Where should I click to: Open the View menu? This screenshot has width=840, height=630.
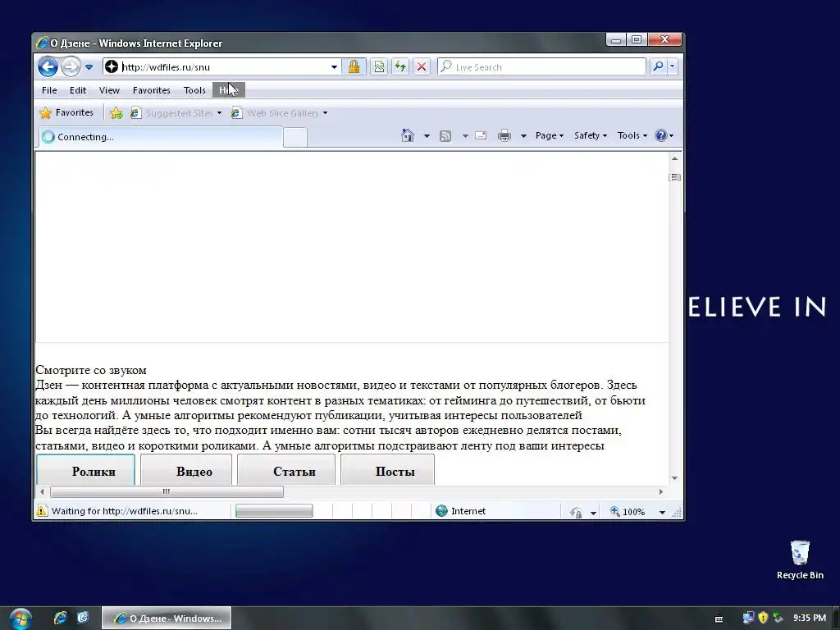tap(109, 90)
